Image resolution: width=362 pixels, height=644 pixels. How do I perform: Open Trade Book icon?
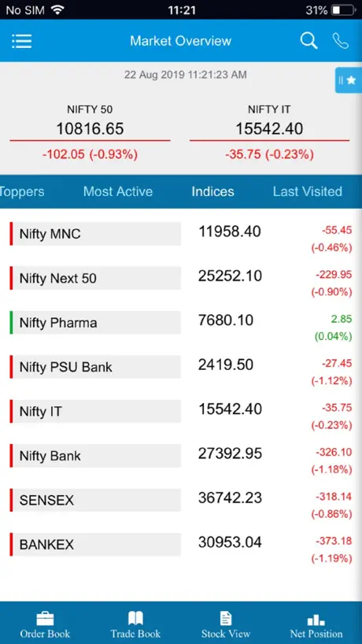[135, 619]
